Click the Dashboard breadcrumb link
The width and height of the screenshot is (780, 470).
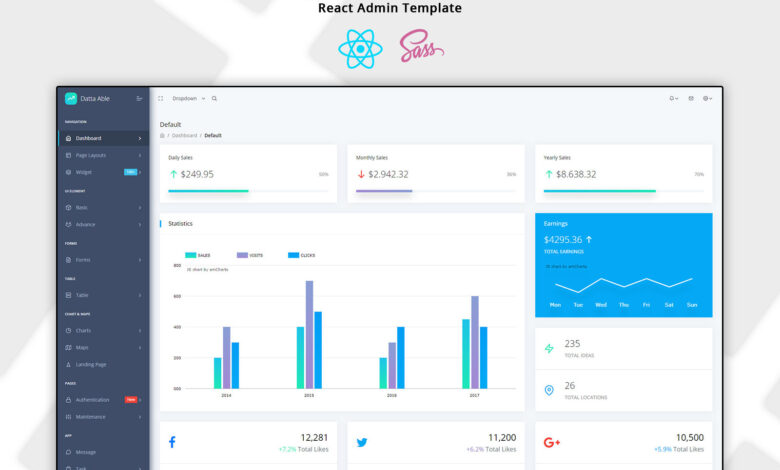click(184, 135)
